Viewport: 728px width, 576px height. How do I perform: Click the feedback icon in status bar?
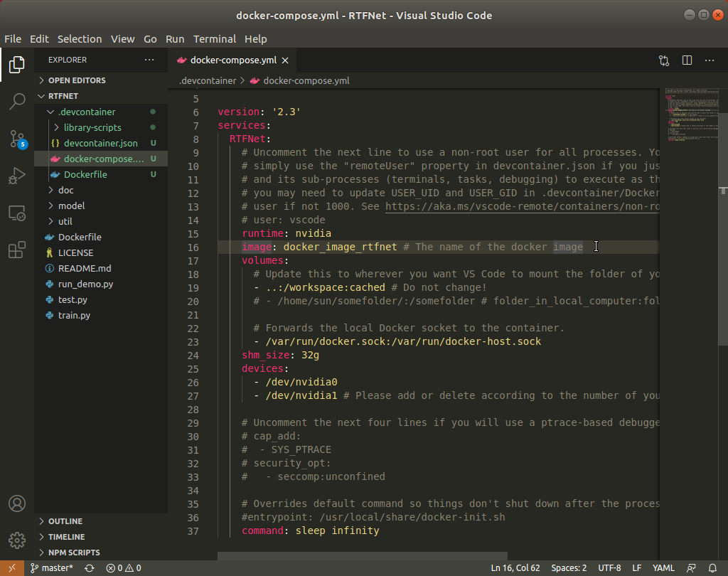tap(691, 568)
